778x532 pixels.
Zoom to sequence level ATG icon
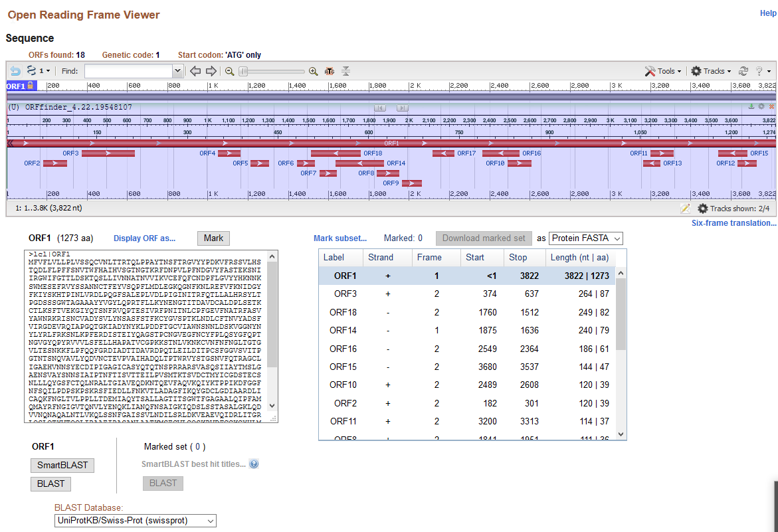[330, 71]
